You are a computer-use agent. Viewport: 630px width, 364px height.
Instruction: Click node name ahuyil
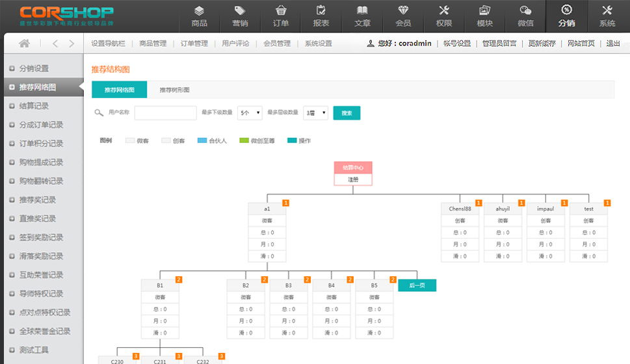point(503,209)
